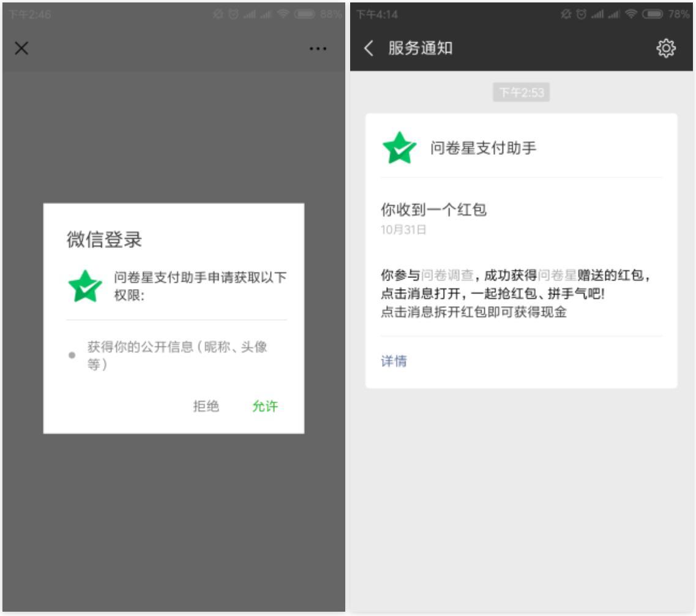
Task: Select the 获得你的公开信息 permission bullet
Action: click(72, 355)
